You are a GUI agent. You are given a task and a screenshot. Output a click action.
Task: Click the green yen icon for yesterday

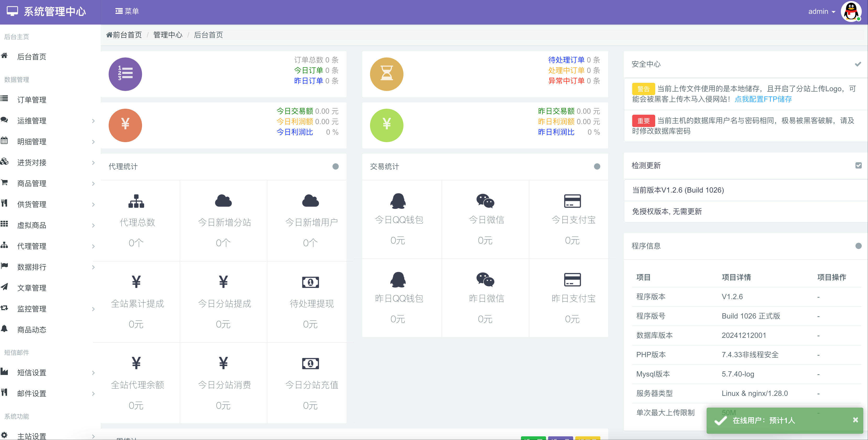[x=386, y=125]
